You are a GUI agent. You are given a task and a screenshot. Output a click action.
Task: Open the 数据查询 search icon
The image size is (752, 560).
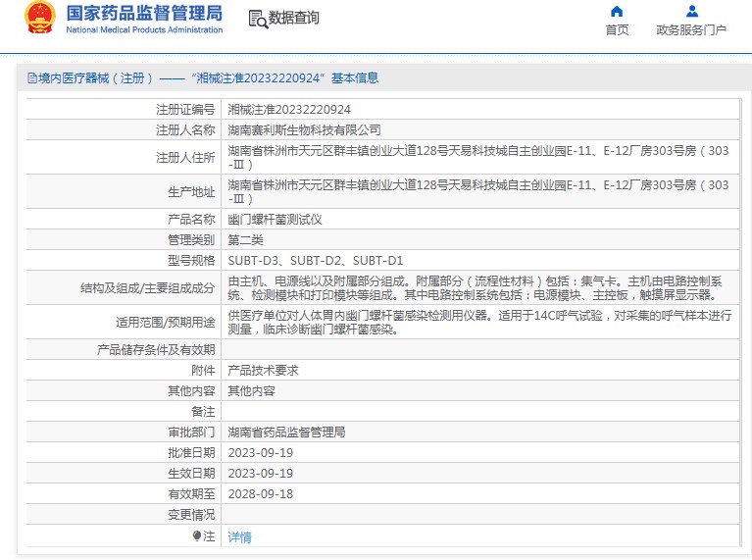[258, 20]
